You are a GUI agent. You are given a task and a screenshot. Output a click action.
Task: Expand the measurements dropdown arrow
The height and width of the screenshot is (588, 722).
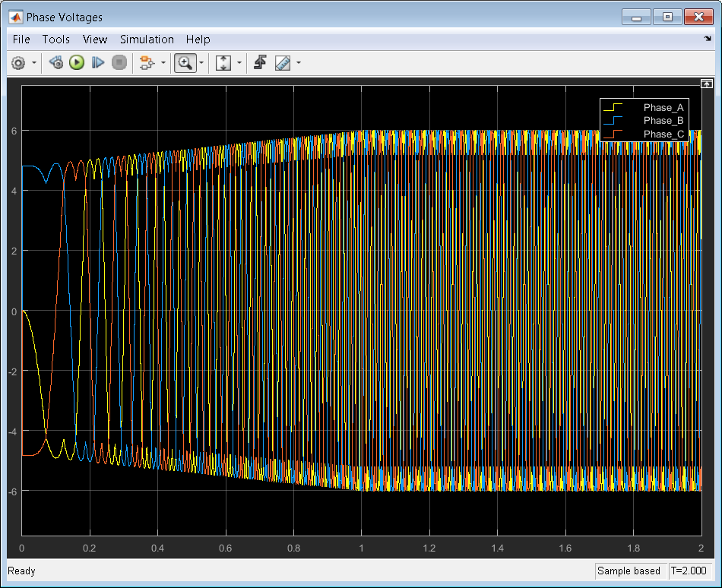point(299,64)
